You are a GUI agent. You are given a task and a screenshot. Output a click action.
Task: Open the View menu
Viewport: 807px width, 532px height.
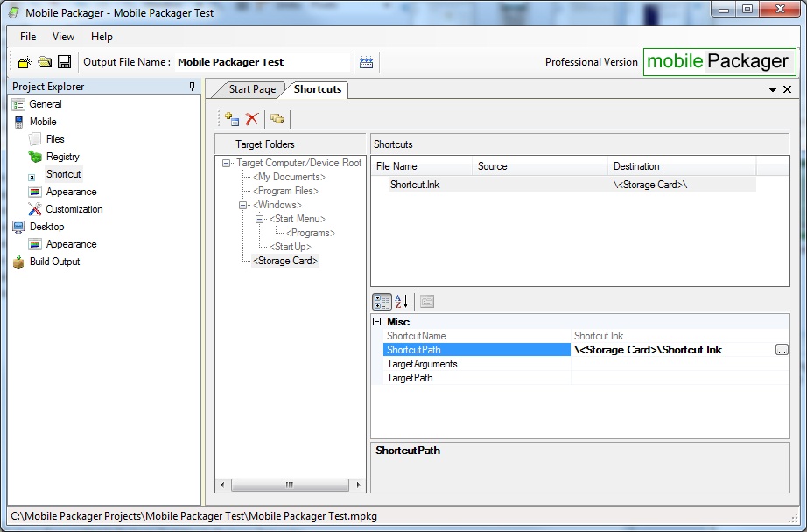point(63,37)
